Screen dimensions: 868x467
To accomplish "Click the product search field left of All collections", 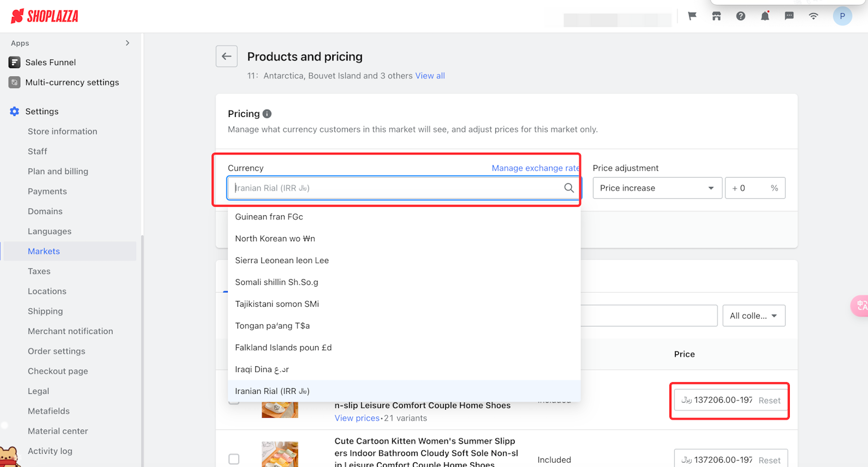I will click(x=649, y=316).
